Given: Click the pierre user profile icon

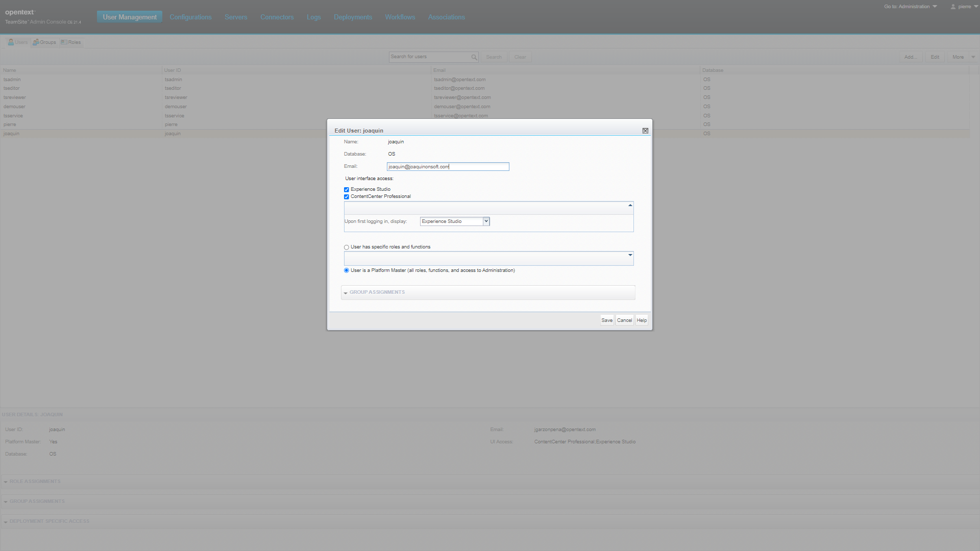Looking at the screenshot, I should 953,7.
